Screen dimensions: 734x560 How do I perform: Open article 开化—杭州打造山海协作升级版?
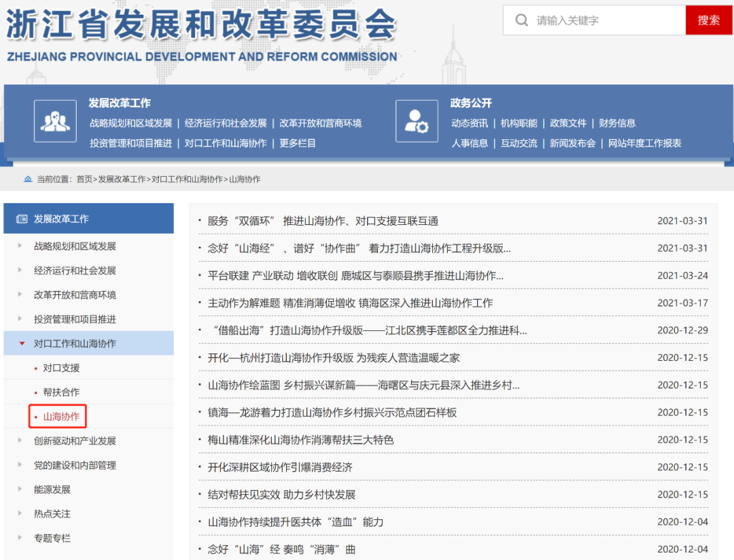(334, 358)
